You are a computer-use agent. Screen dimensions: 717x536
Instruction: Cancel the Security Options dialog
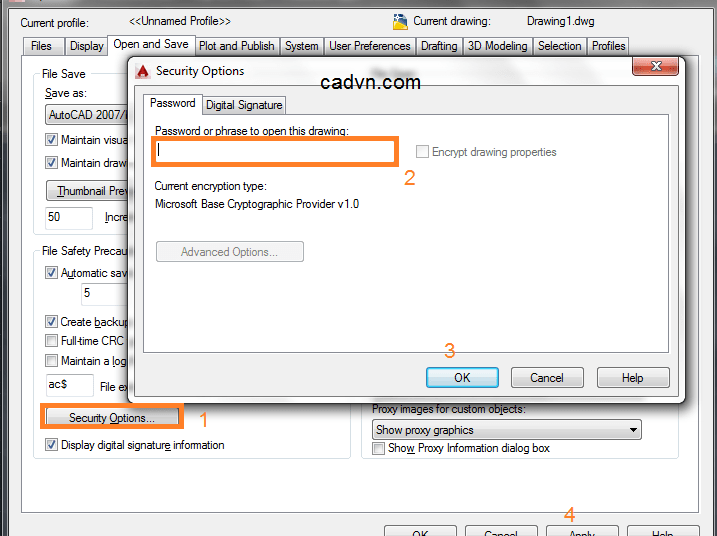547,378
